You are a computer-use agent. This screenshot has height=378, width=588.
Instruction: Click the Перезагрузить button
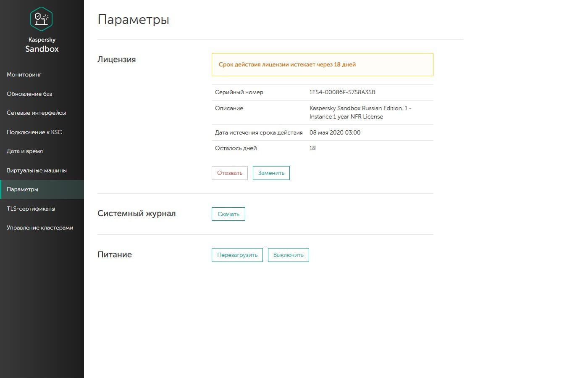[x=237, y=255]
